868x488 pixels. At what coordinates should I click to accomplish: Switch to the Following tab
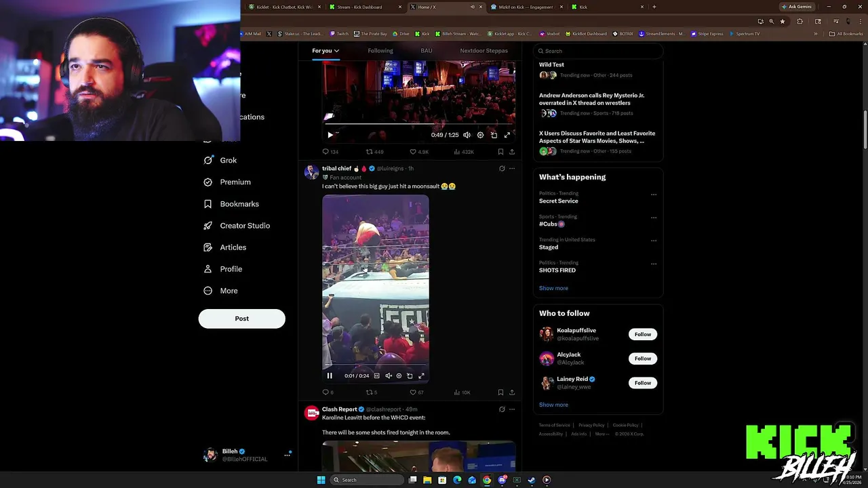click(380, 51)
